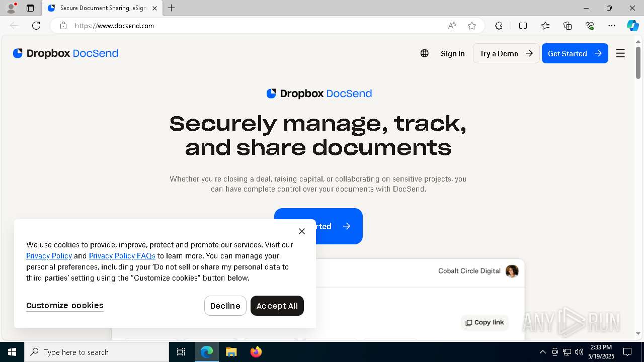
Task: Click the Cobalt Circle Digital avatar
Action: [x=512, y=271]
